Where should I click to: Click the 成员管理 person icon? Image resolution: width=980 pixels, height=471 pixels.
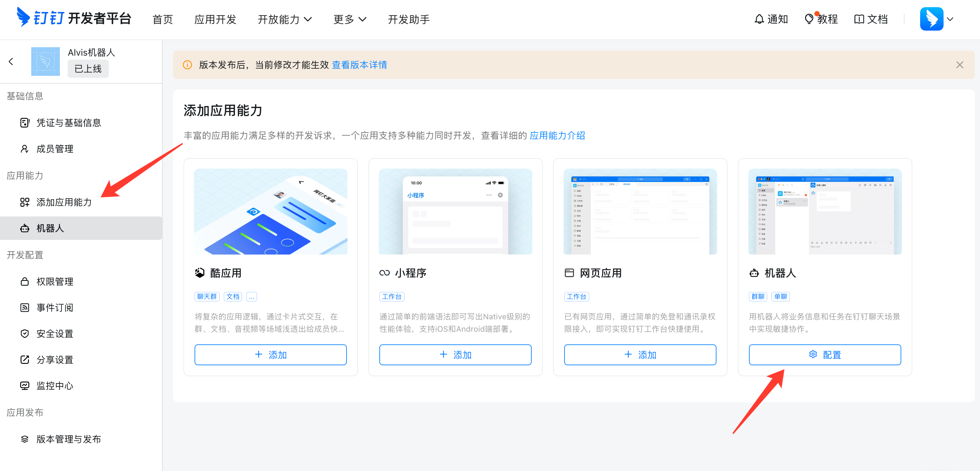pos(25,149)
